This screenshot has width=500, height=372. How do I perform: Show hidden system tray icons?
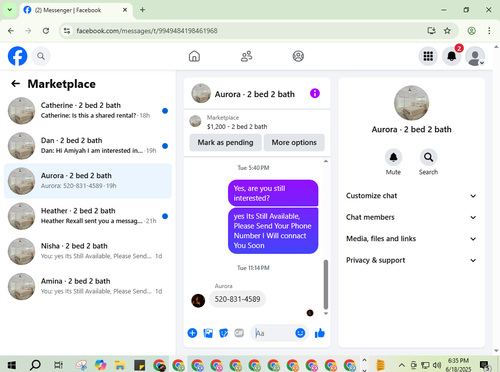(402, 365)
